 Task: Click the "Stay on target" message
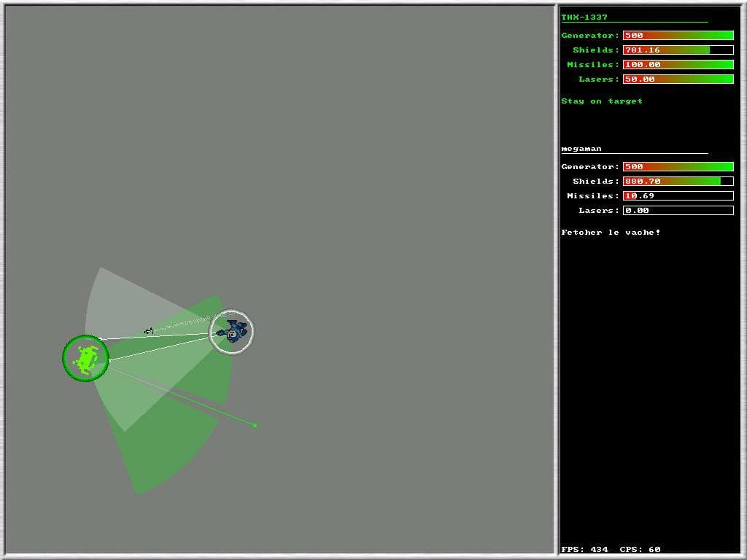[602, 101]
